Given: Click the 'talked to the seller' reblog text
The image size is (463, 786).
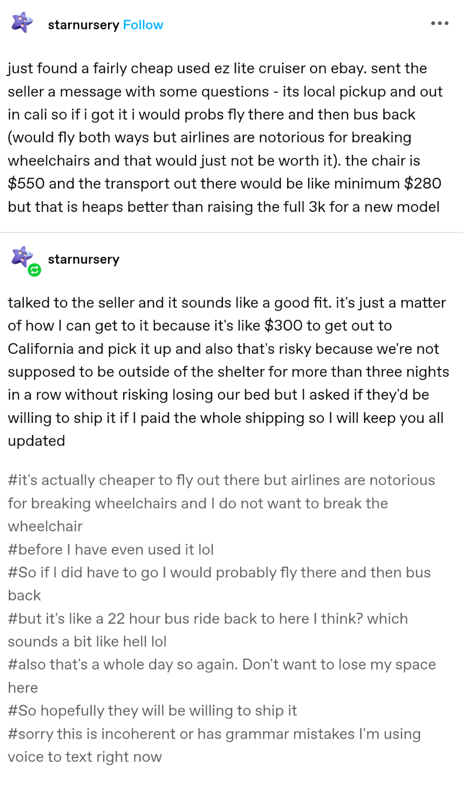Looking at the screenshot, I should [x=228, y=371].
